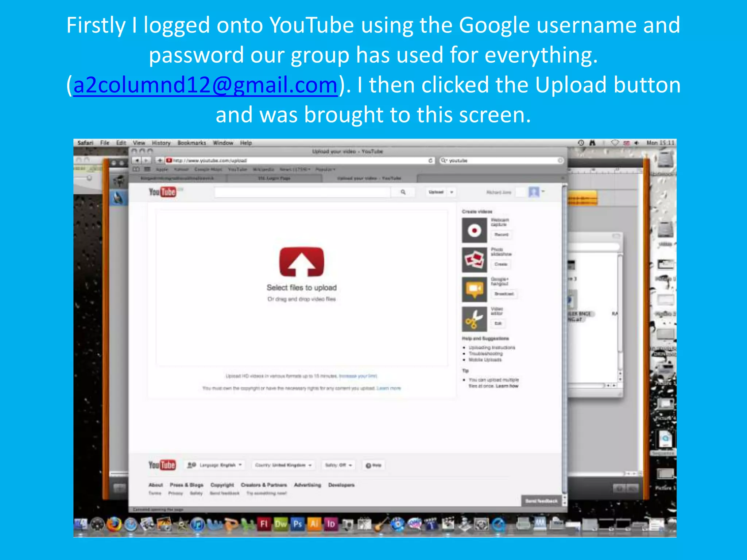Expand the account menu arrow beside avatar
The image size is (747, 560).
click(x=543, y=191)
